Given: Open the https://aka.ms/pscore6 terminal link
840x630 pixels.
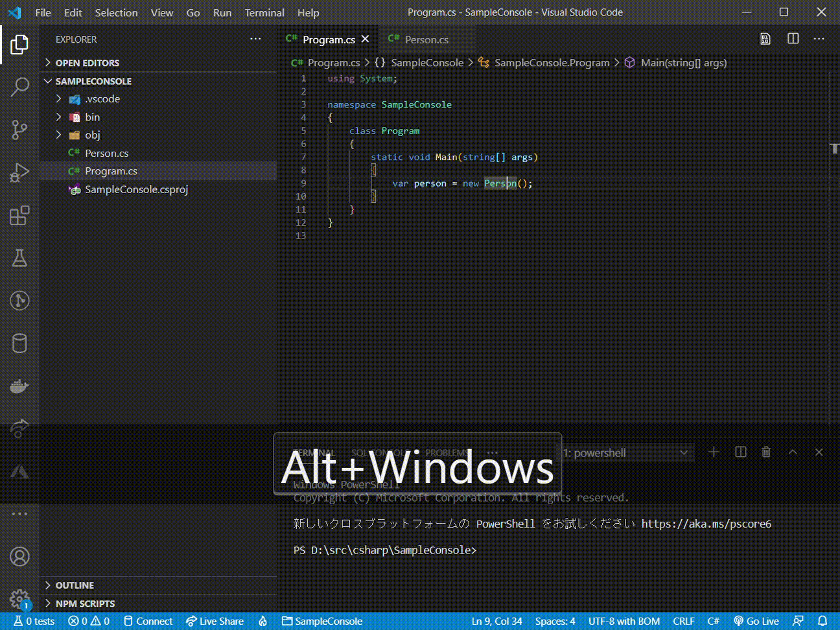Looking at the screenshot, I should pyautogui.click(x=706, y=524).
